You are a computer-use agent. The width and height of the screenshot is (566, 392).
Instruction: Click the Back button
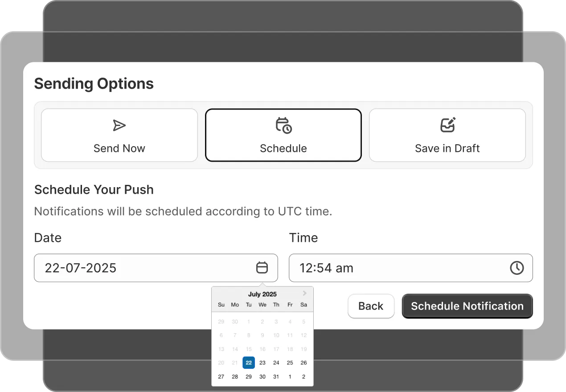coord(371,306)
